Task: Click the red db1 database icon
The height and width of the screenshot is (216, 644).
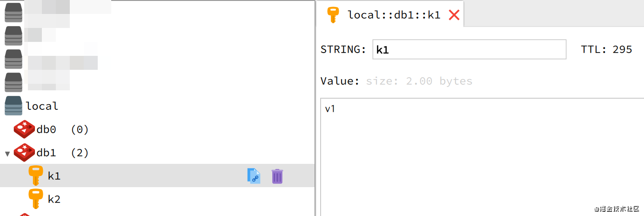Action: [24, 152]
